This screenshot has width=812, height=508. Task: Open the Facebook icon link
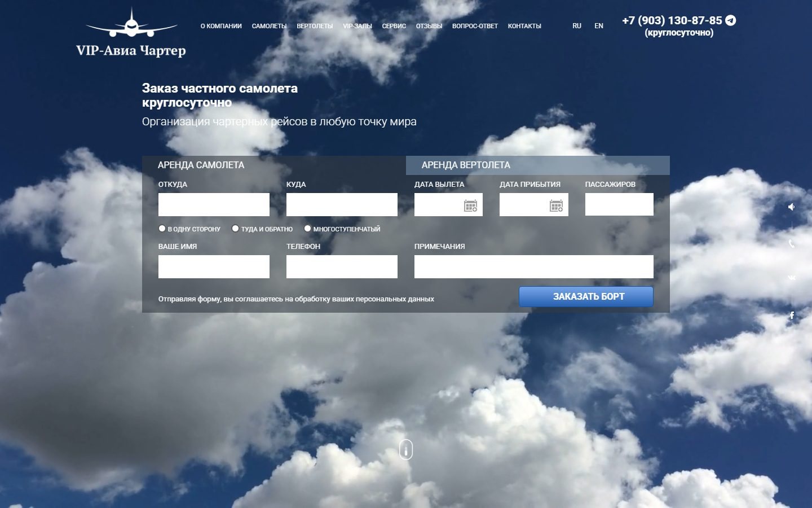click(x=792, y=316)
